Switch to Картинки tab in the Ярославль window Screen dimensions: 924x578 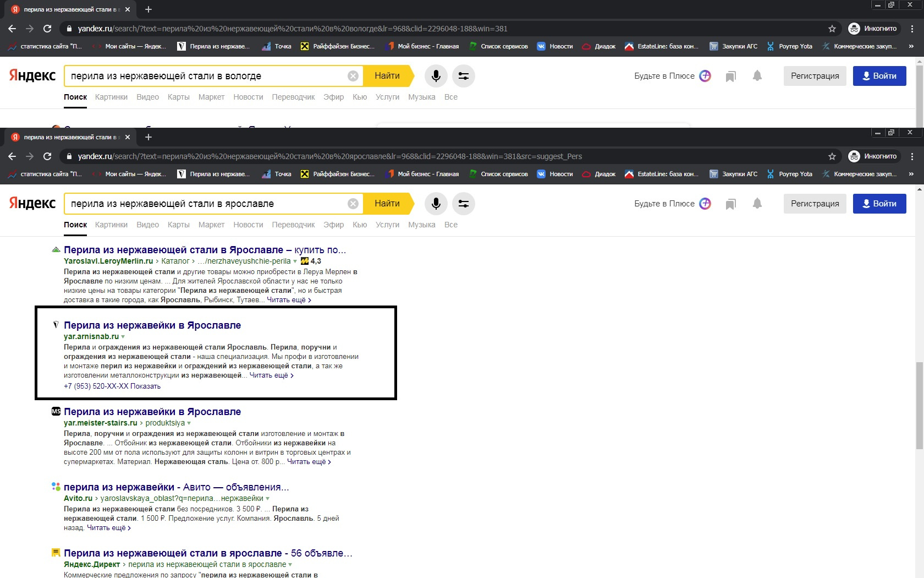click(111, 225)
